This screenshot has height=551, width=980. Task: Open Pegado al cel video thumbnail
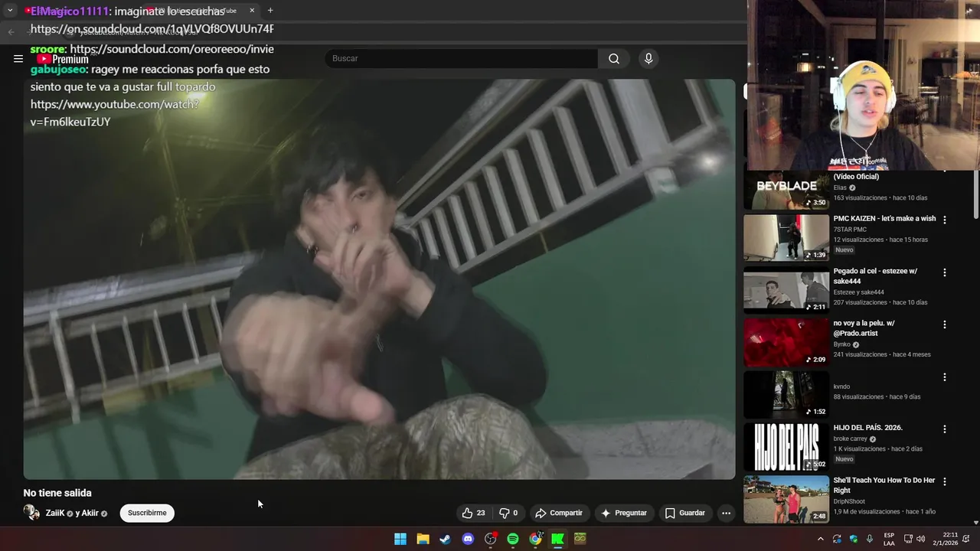click(786, 289)
